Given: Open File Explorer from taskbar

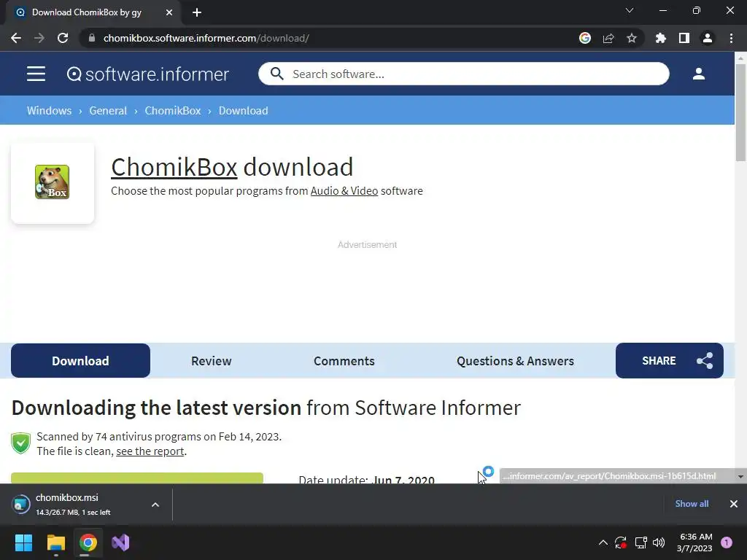Looking at the screenshot, I should tap(55, 542).
